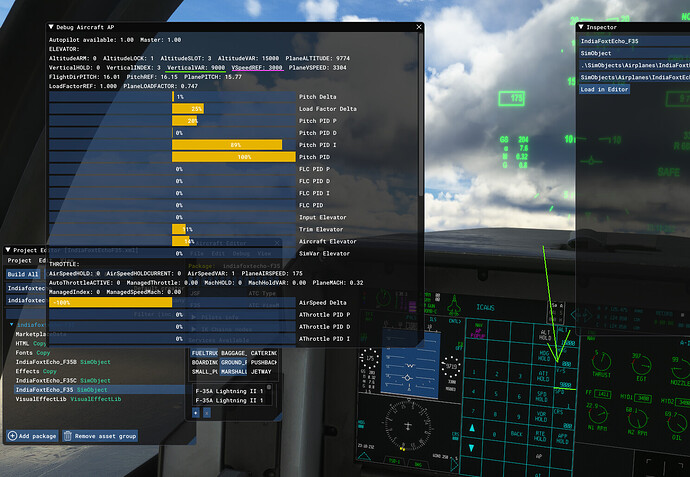Click the VerticalVAR: 9000 value
The width and height of the screenshot is (690, 477).
[x=196, y=68]
